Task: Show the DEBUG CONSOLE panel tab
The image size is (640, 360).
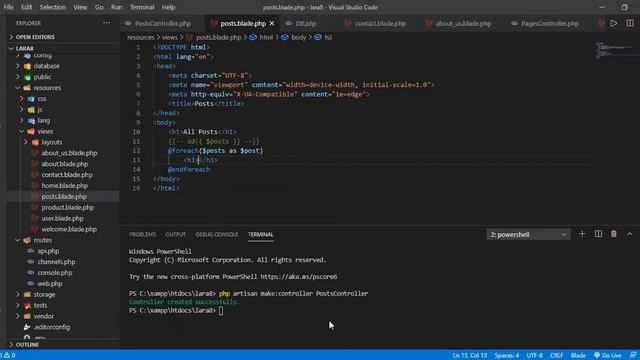Action: 217,234
